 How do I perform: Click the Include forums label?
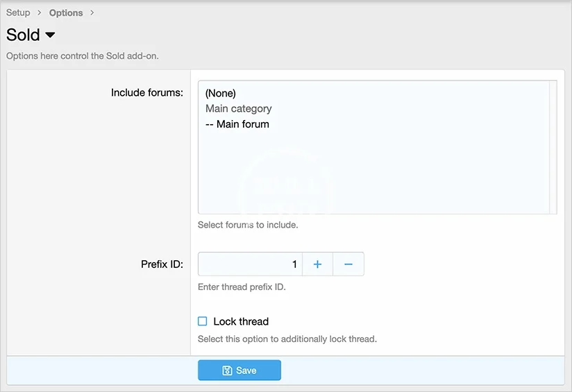(x=147, y=92)
